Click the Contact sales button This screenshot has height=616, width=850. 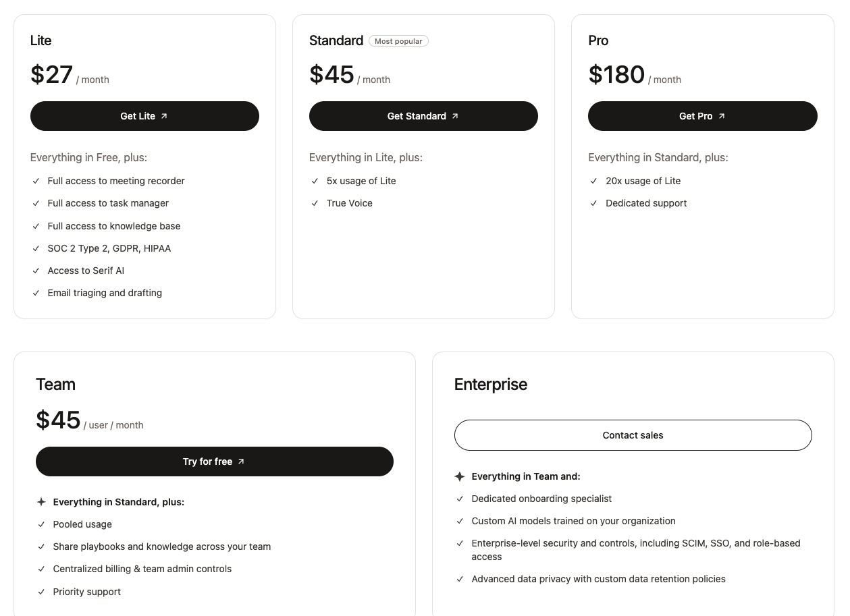[x=633, y=435]
